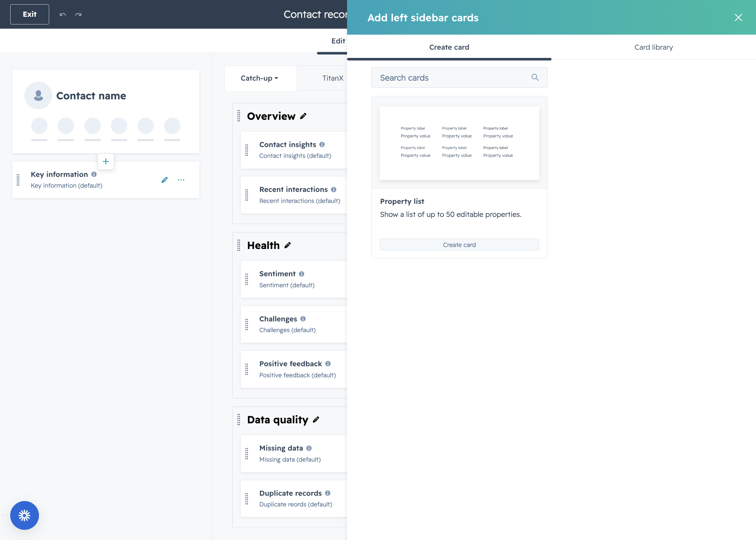
Task: Select the Edit tab
Action: pyautogui.click(x=338, y=41)
